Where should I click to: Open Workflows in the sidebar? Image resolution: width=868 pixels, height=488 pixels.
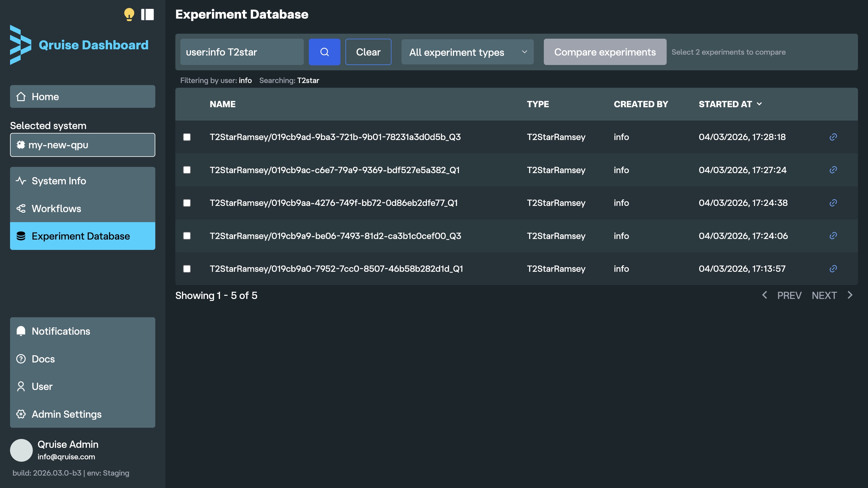56,209
